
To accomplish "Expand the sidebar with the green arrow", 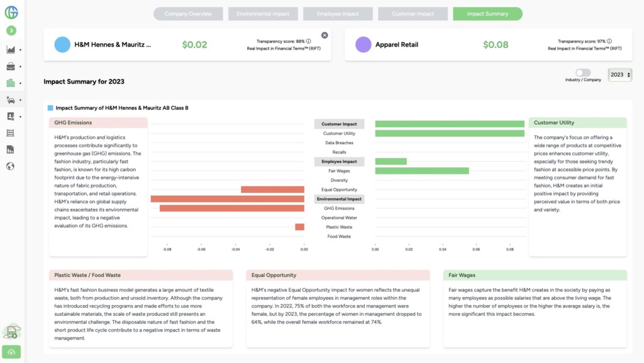I will [11, 30].
